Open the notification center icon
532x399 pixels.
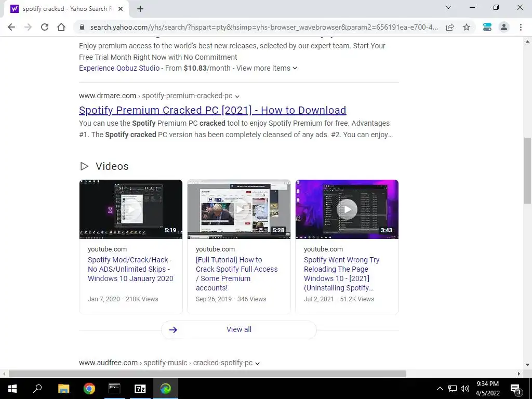coord(516,389)
